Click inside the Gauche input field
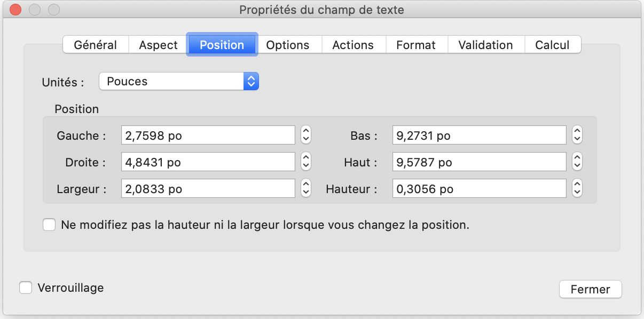Viewport: 644px width, 319px height. point(208,135)
